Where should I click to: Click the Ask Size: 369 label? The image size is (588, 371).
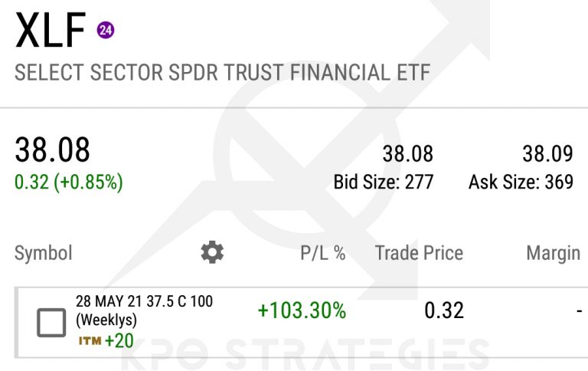tap(521, 182)
